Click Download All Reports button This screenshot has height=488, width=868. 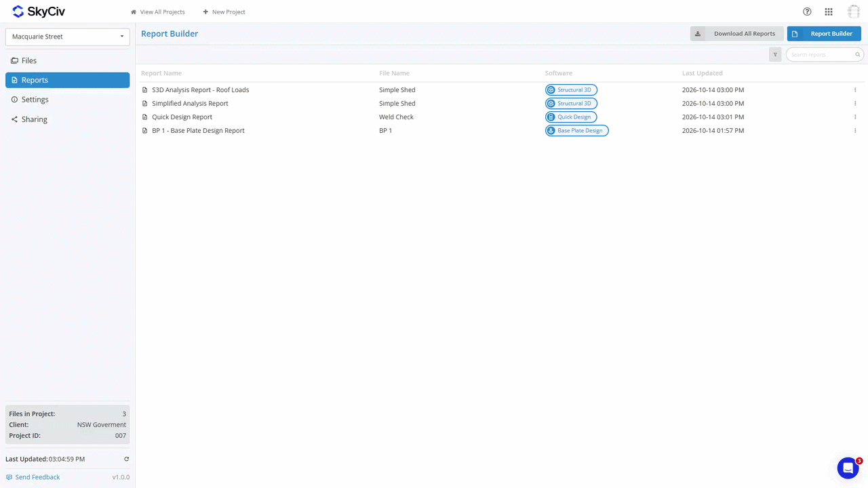point(737,33)
